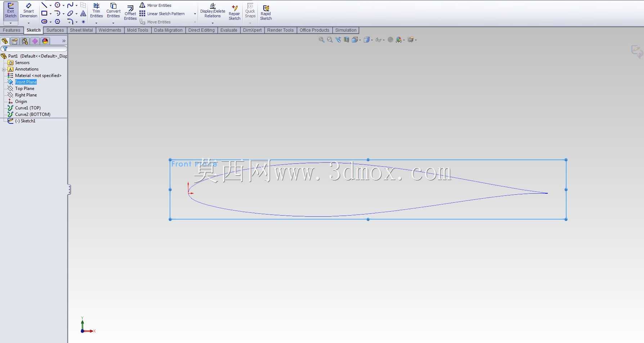Screen dimensions: 644x343
Task: Click Trim Entities tool
Action: point(96,11)
